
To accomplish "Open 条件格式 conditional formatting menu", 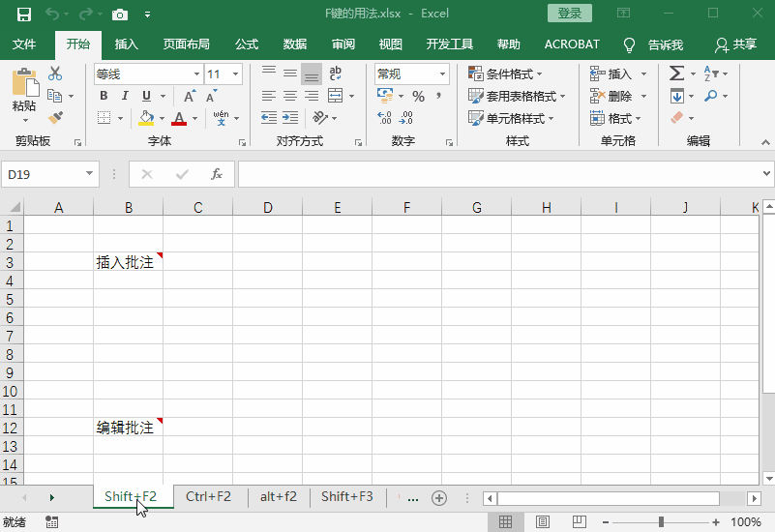I will point(505,74).
